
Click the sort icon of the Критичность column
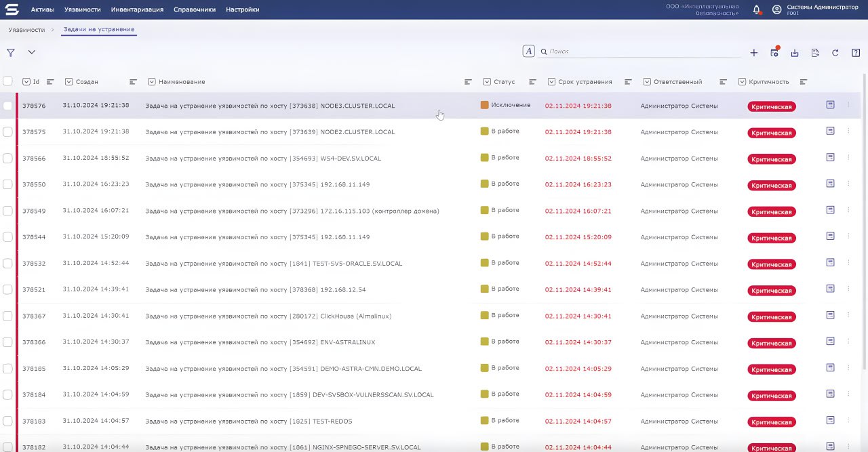coord(804,82)
